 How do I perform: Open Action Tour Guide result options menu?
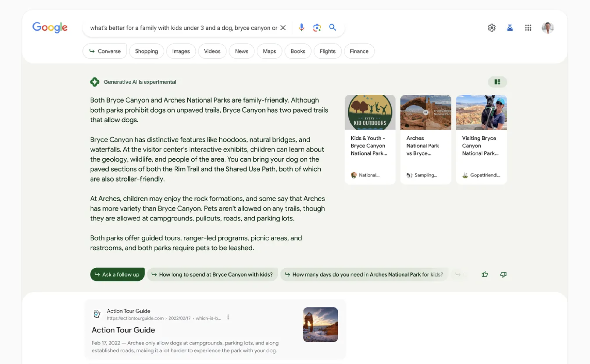click(x=228, y=317)
